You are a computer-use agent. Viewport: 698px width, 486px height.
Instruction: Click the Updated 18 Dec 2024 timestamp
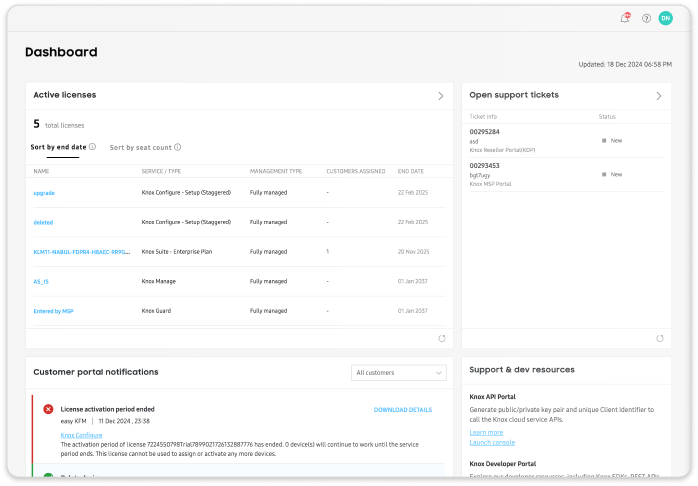tap(625, 65)
